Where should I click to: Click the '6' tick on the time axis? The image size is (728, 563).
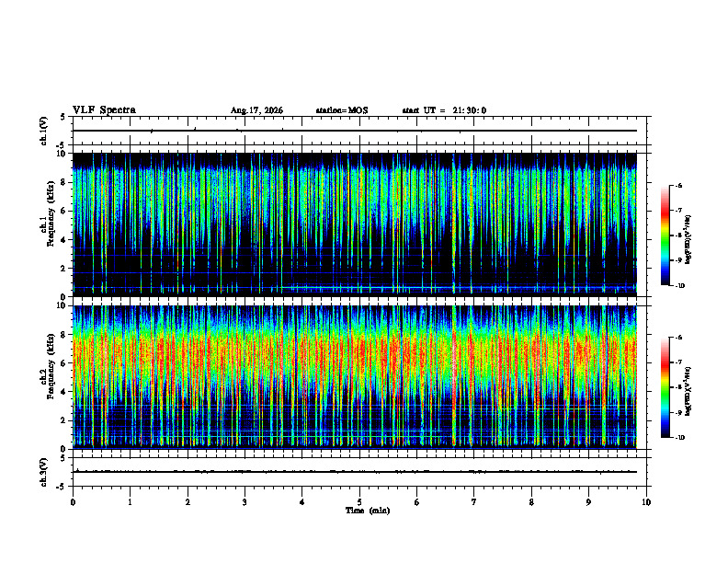click(x=417, y=502)
